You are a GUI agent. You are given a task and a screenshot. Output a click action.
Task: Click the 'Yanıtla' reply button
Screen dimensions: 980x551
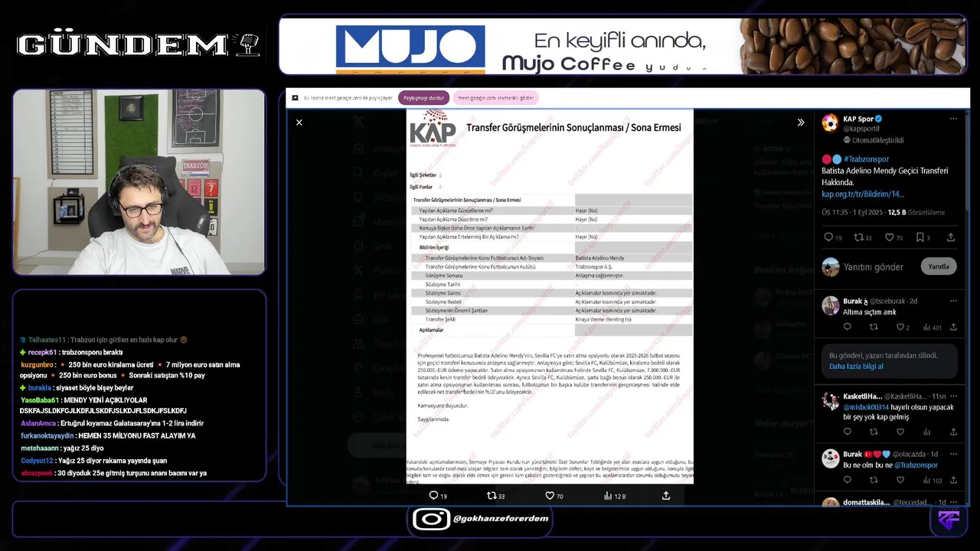point(939,267)
